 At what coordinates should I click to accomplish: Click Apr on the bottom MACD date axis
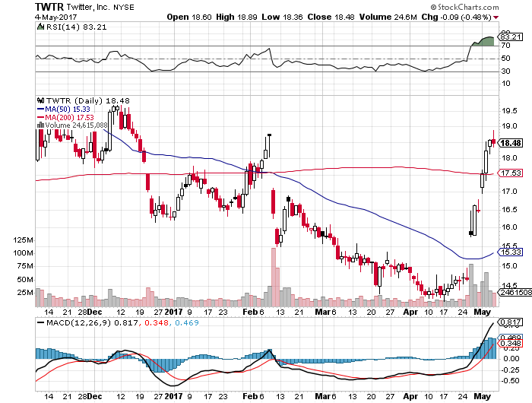410,397
